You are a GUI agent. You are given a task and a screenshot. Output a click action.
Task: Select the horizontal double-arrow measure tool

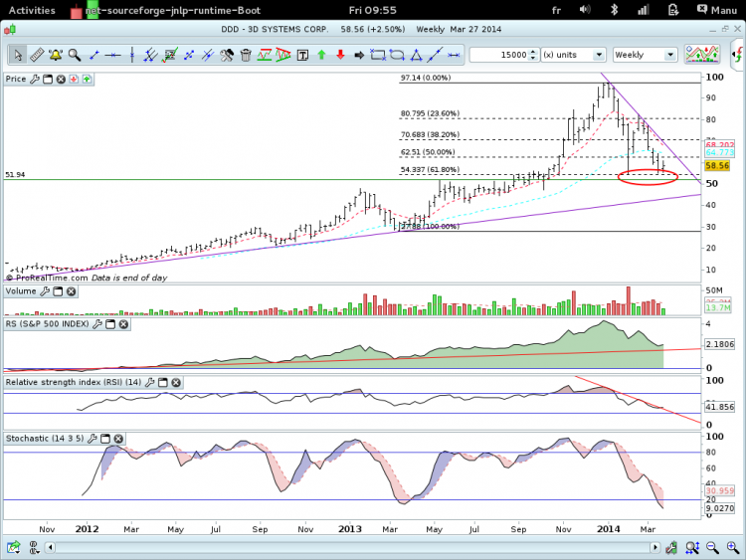pyautogui.click(x=454, y=55)
